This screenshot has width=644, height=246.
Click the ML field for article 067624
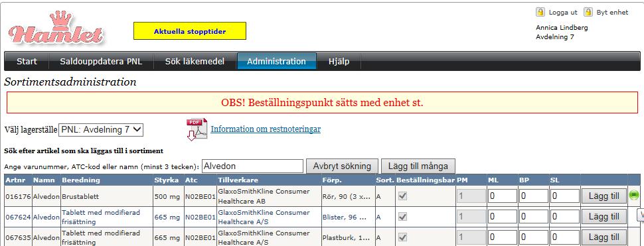[x=503, y=216]
